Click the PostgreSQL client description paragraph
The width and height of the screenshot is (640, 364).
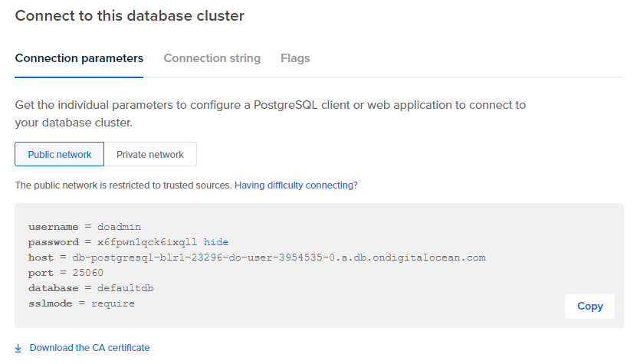tap(270, 113)
